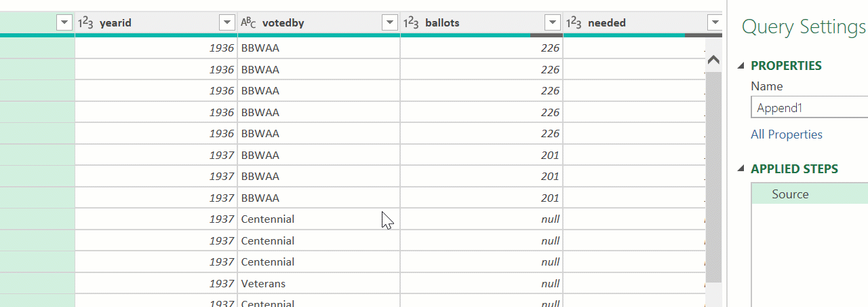
Task: Select the Source applied step
Action: click(790, 194)
